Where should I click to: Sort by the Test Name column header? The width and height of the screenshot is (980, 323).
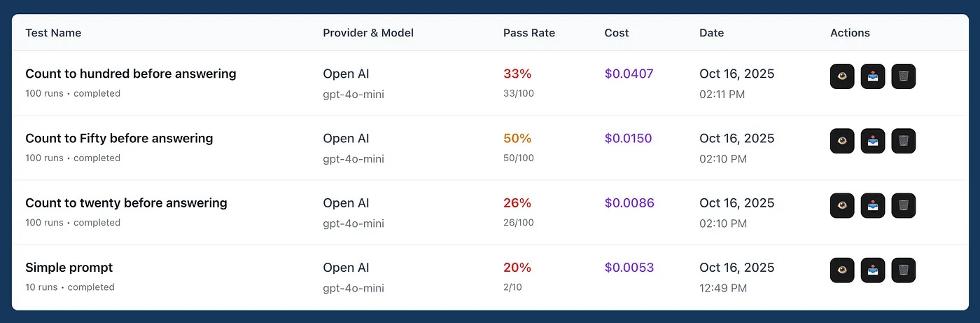pyautogui.click(x=53, y=33)
